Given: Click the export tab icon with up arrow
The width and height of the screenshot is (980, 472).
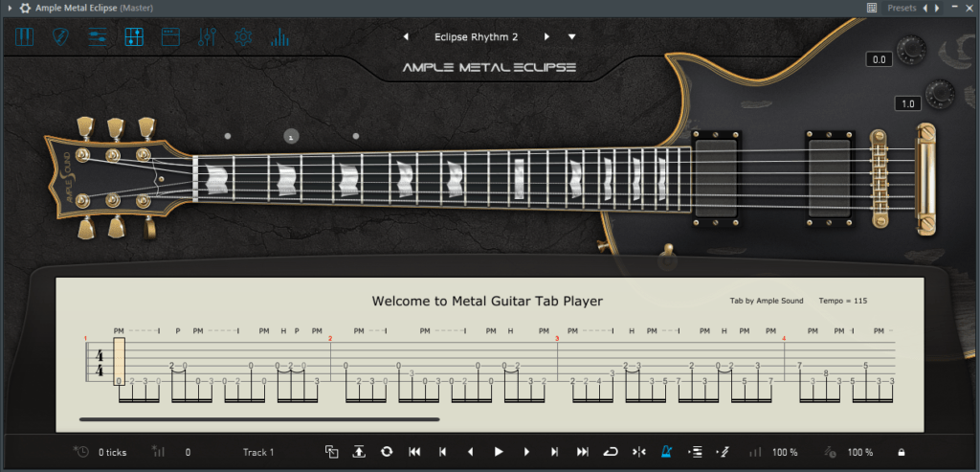Looking at the screenshot, I should click(x=359, y=452).
